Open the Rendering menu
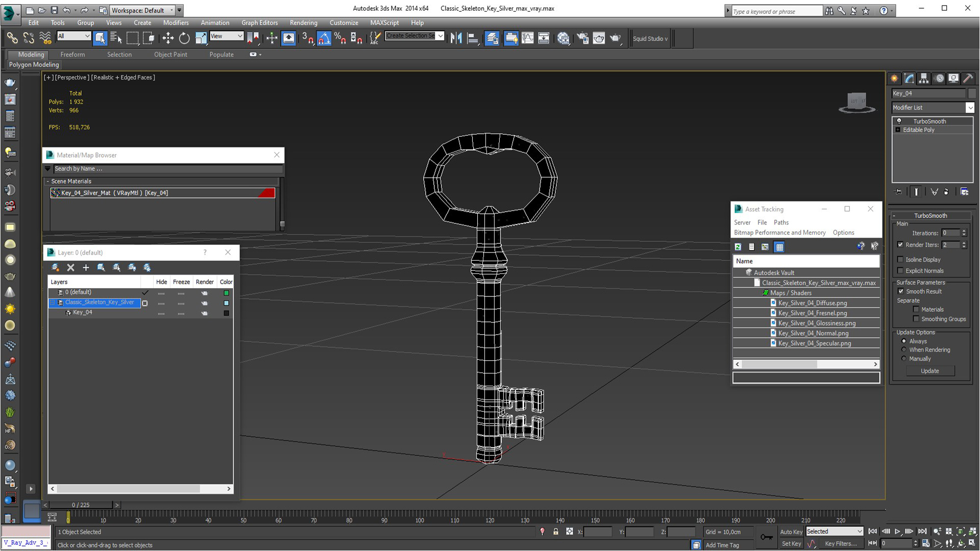Viewport: 980px width, 551px height. [303, 22]
